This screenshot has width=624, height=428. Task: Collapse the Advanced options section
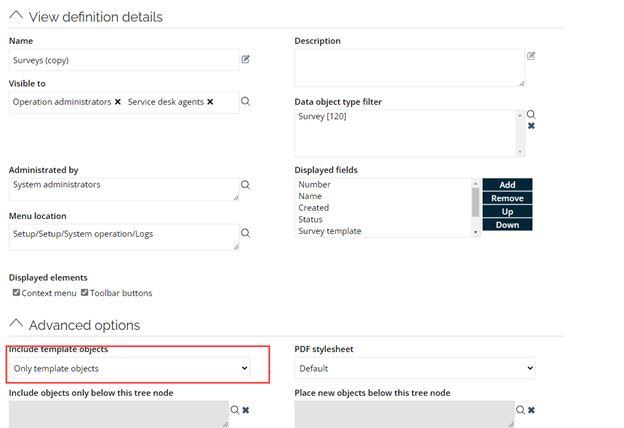click(x=16, y=323)
